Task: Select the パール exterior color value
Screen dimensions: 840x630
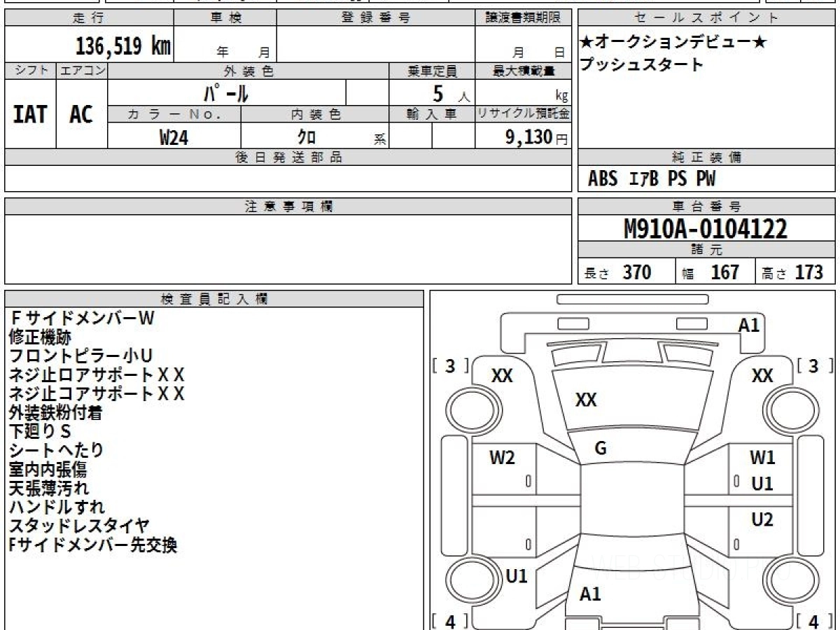Action: coord(226,92)
